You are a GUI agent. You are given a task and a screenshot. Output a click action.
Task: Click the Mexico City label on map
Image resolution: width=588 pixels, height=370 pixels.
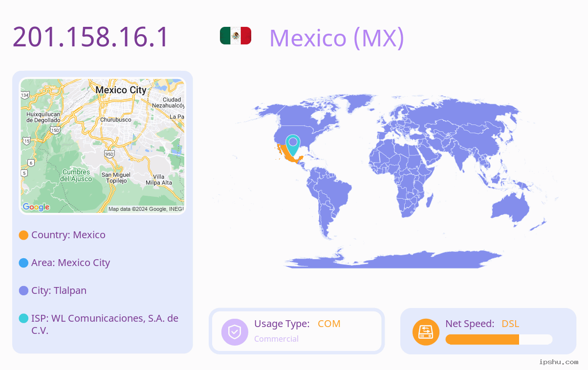click(x=121, y=90)
